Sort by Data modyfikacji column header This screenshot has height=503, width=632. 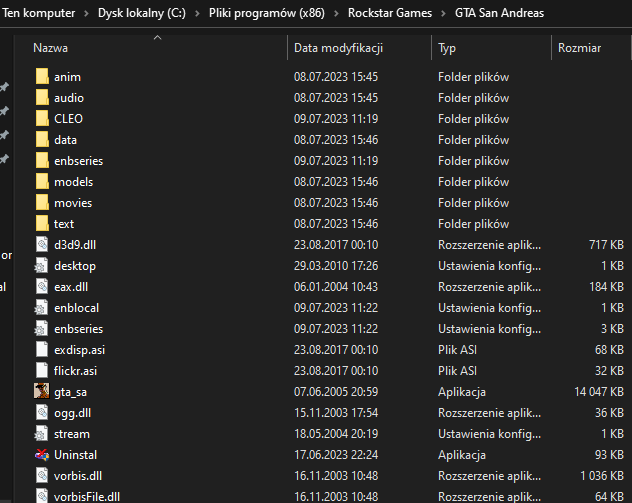point(338,48)
